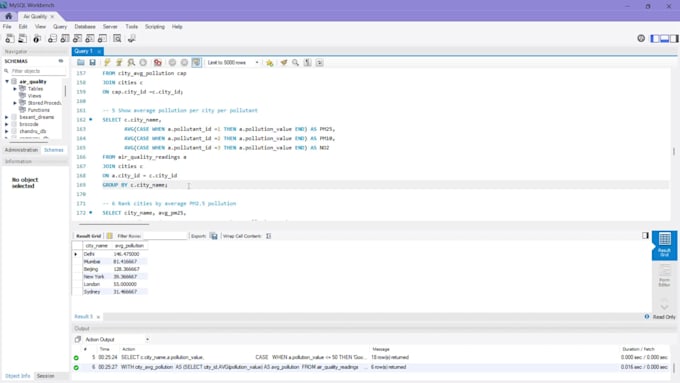Select the Functions tree item

click(x=38, y=110)
